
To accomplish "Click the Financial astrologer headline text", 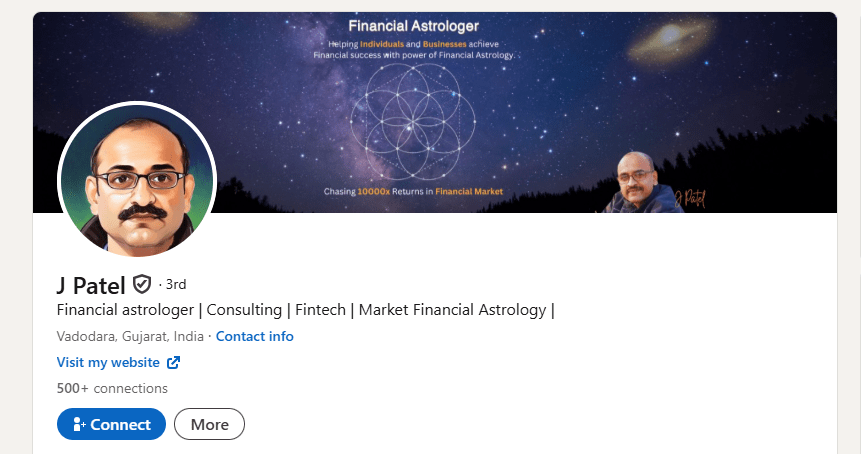I will pyautogui.click(x=305, y=310).
